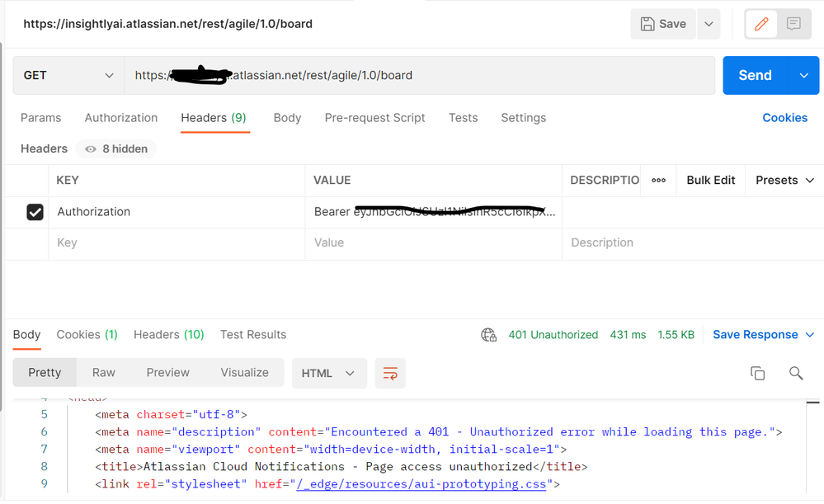Image resolution: width=824 pixels, height=504 pixels.
Task: Open the Save options dropdown arrow
Action: click(x=709, y=24)
